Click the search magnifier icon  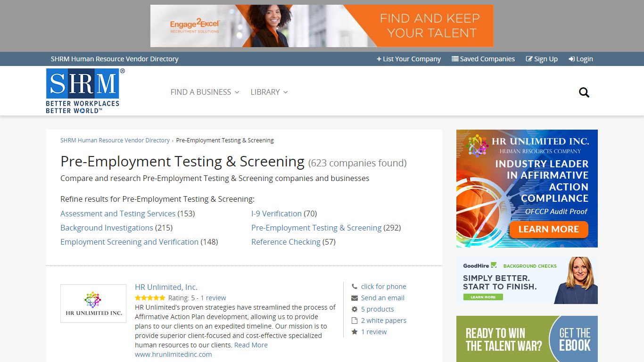[584, 92]
